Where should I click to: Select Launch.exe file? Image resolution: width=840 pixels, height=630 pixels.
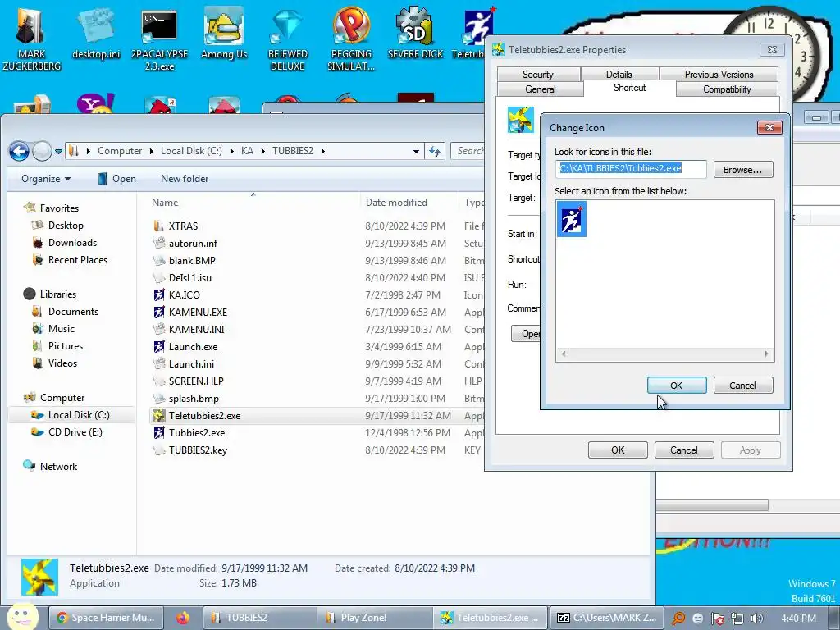point(192,347)
